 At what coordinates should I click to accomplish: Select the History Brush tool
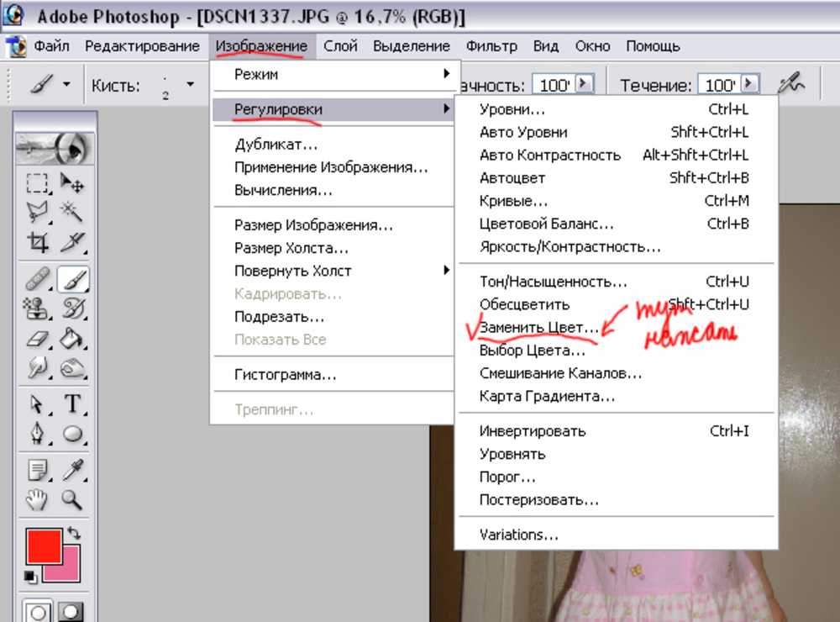pyautogui.click(x=73, y=308)
